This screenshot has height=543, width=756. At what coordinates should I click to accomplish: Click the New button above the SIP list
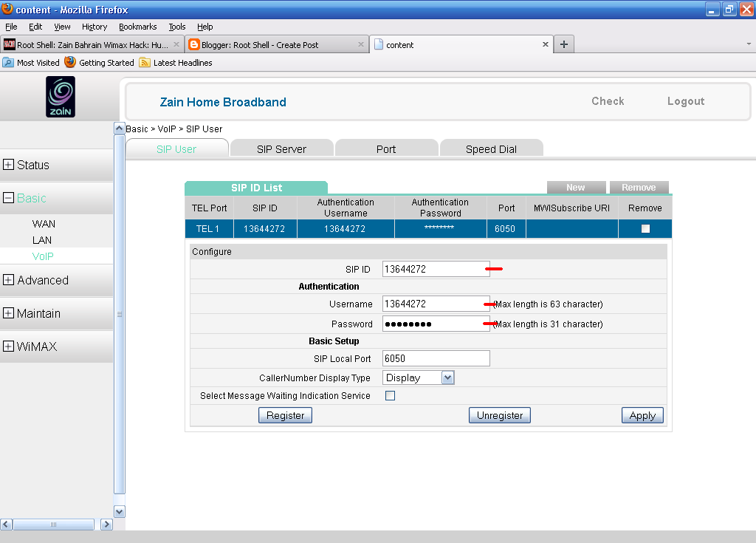click(576, 187)
